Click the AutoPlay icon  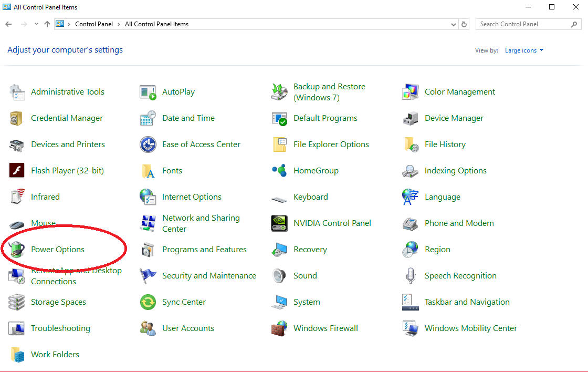[148, 92]
